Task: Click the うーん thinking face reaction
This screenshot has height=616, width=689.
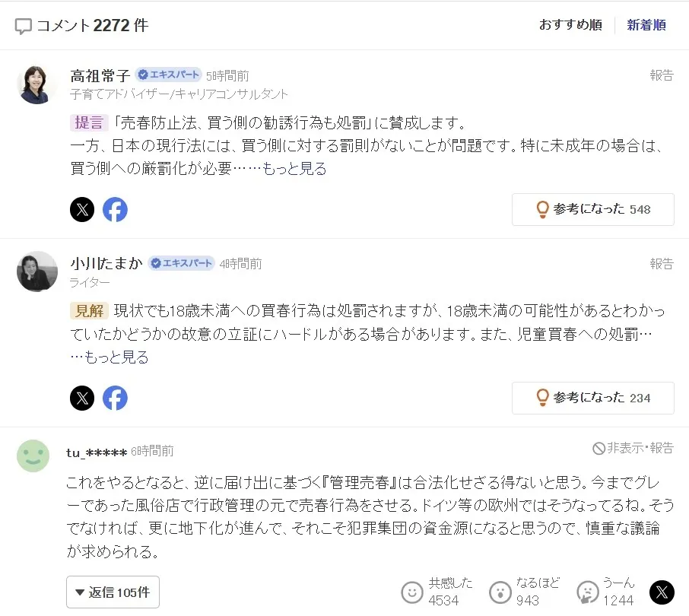Action: click(x=588, y=592)
